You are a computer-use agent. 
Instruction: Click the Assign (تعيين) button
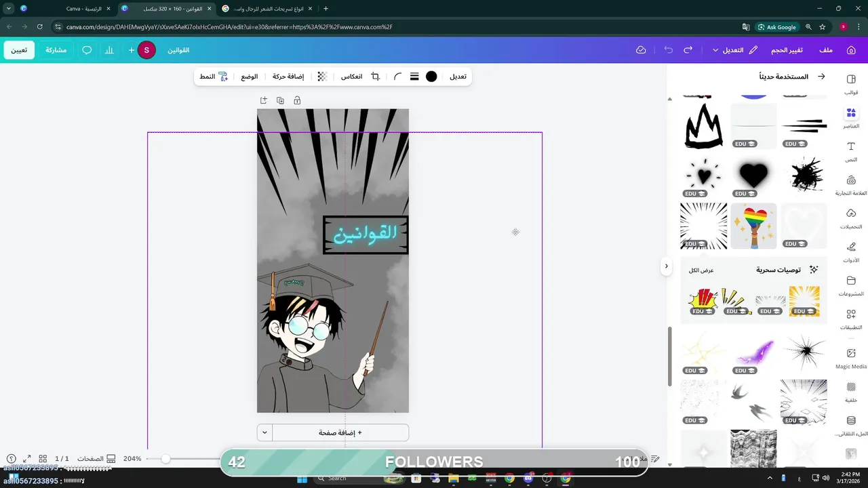coord(19,50)
